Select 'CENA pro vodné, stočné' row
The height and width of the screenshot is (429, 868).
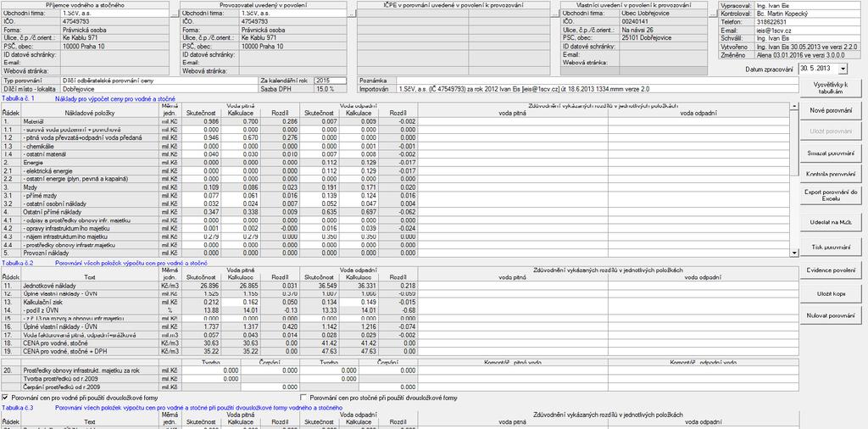click(90, 343)
